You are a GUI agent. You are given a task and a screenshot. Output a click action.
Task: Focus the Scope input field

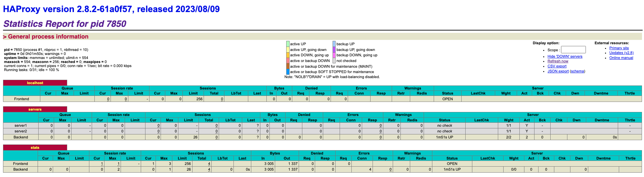click(x=573, y=50)
